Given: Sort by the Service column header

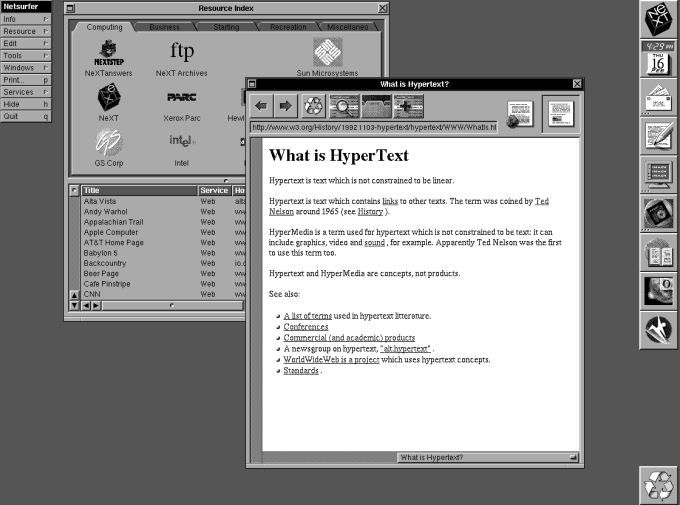Looking at the screenshot, I should (214, 190).
